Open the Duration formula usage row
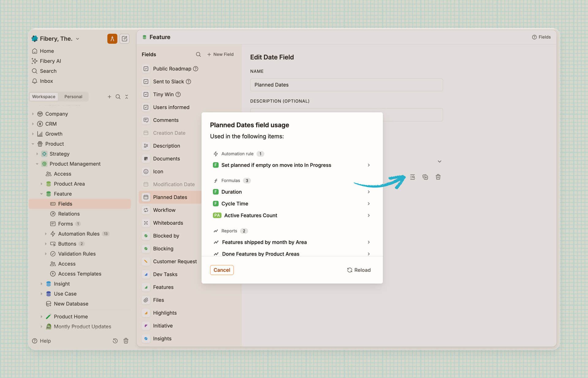 (292, 192)
